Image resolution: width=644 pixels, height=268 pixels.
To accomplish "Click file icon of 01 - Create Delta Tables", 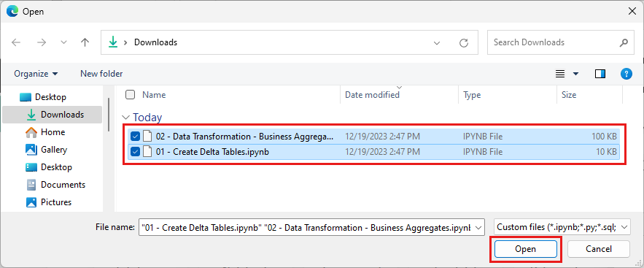I will click(x=147, y=152).
